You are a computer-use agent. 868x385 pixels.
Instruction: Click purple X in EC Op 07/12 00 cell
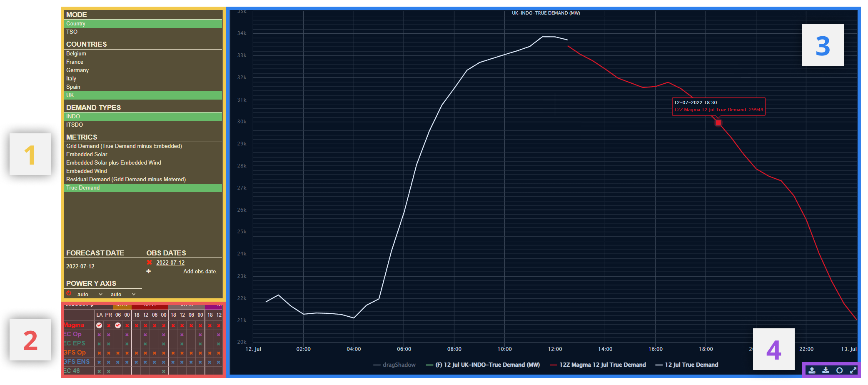click(127, 335)
